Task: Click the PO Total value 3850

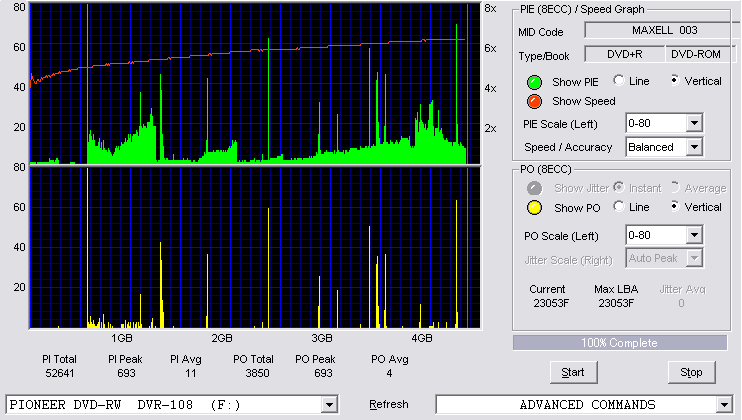Action: [257, 374]
